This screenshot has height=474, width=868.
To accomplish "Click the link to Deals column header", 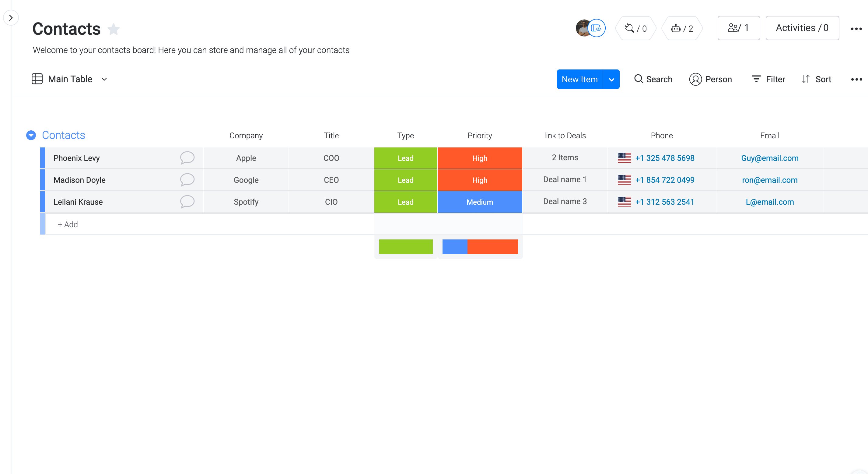I will click(565, 136).
